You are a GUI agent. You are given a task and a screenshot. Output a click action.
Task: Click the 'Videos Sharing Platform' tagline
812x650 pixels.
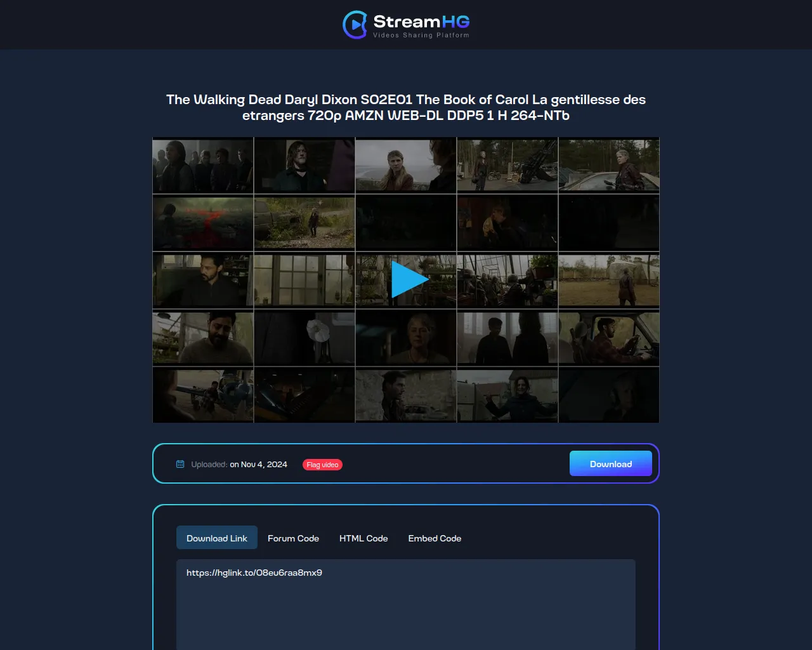click(421, 35)
